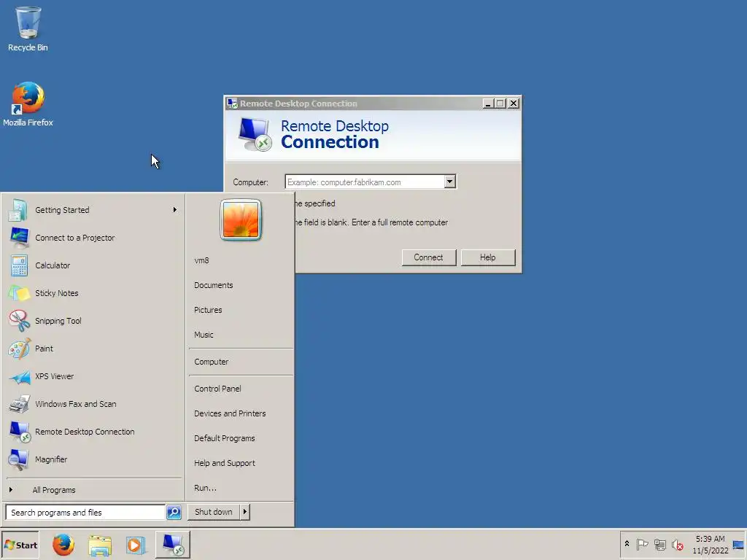The image size is (747, 560).
Task: Open Devices and Printers
Action: [x=230, y=413]
